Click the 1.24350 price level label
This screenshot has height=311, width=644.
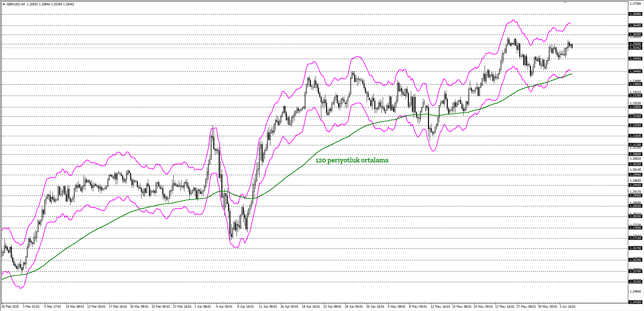pyautogui.click(x=635, y=302)
